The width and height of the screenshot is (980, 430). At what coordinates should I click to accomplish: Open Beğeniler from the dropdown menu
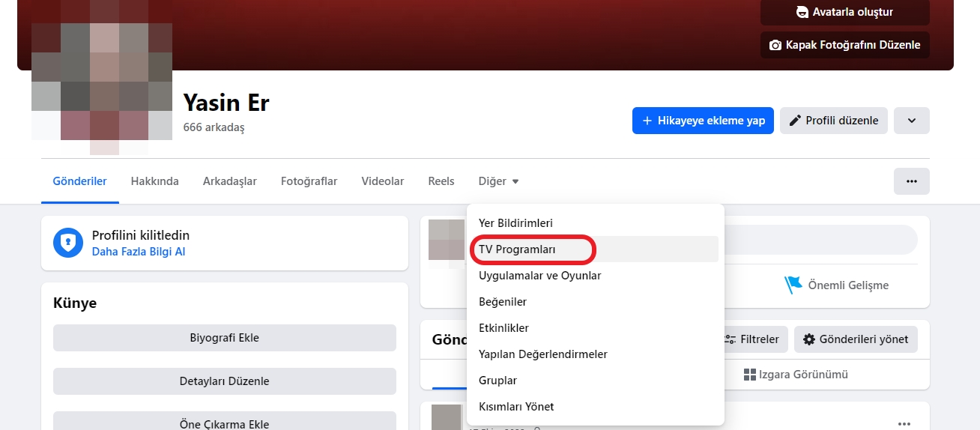[596, 302]
